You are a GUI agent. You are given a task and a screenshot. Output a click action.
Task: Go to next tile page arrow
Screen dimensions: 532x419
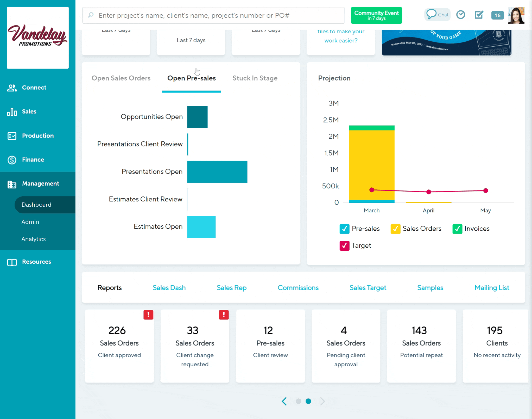pos(322,401)
